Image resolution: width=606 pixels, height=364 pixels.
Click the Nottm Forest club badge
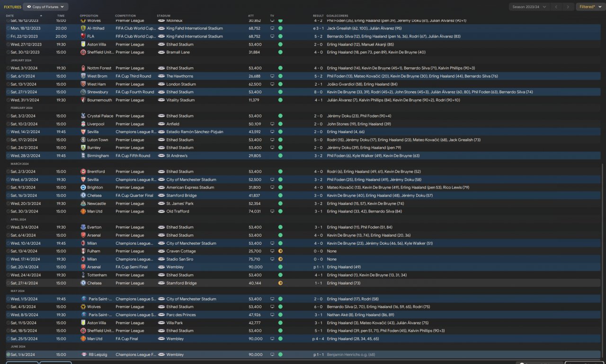point(83,68)
